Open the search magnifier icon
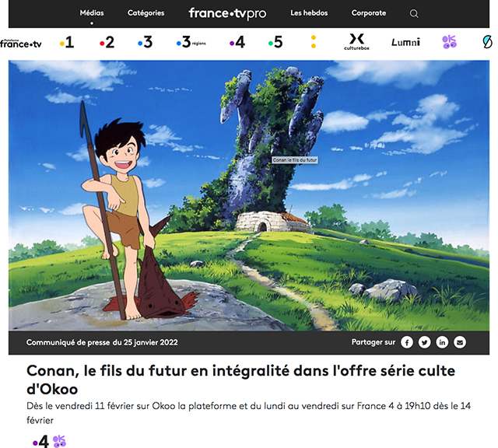Image resolution: width=498 pixels, height=448 pixels. [414, 14]
